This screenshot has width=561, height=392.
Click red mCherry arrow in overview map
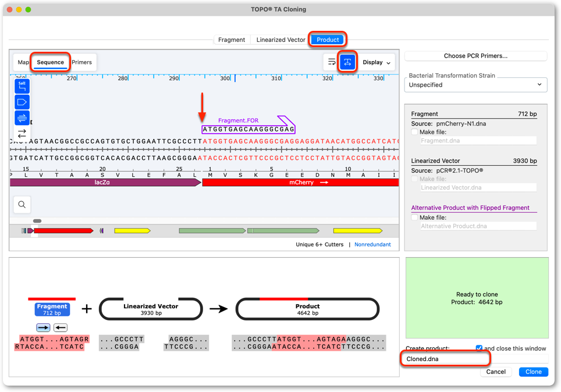point(63,231)
